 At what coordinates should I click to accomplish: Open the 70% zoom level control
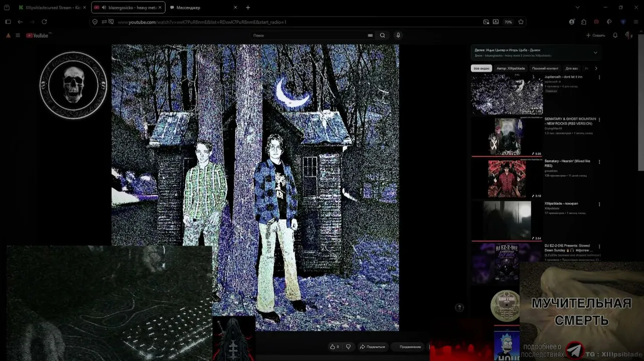[x=508, y=22]
